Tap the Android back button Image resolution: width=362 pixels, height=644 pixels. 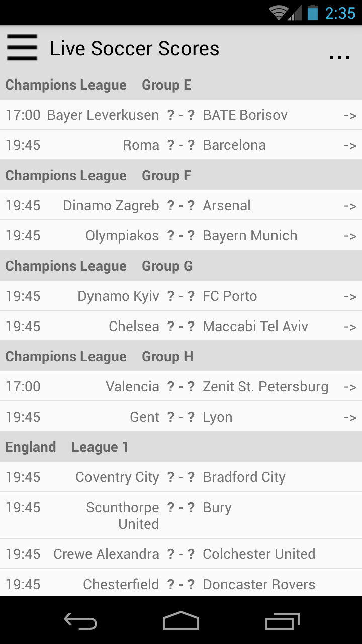coord(80,621)
